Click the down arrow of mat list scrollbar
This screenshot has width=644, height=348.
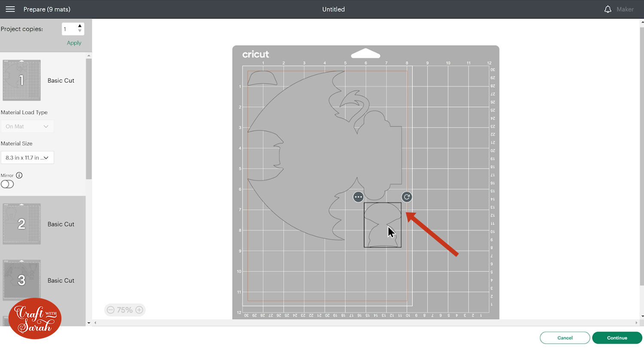89,323
